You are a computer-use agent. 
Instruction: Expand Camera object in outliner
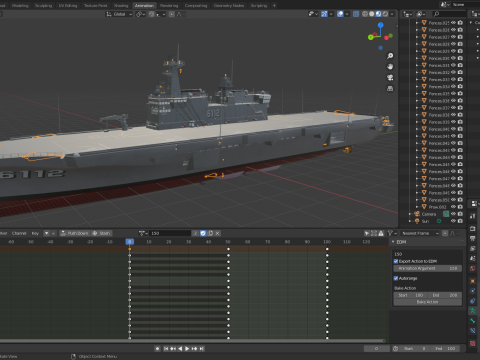pos(410,214)
